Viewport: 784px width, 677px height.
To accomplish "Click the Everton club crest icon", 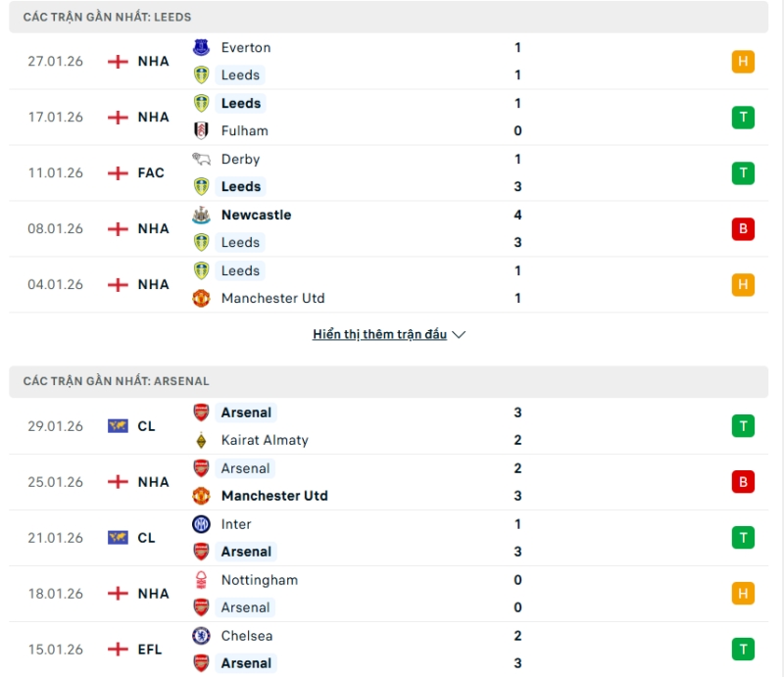I will [201, 47].
